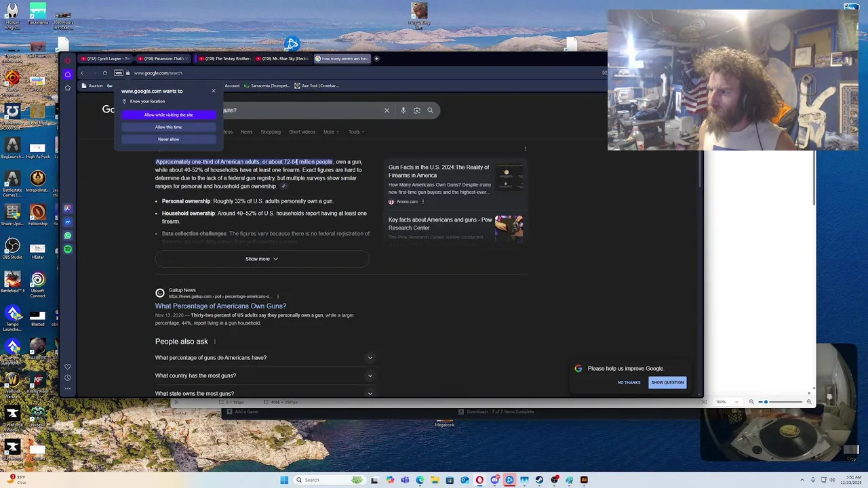The image size is (868, 488).
Task: Show hidden system tray icons chevron
Action: pyautogui.click(x=802, y=480)
